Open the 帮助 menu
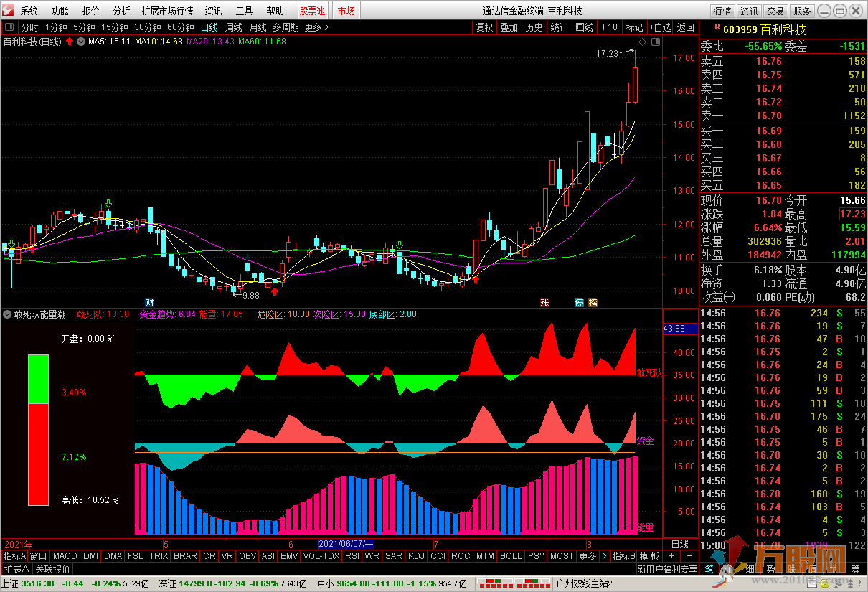This screenshot has height=592, width=868. point(275,11)
